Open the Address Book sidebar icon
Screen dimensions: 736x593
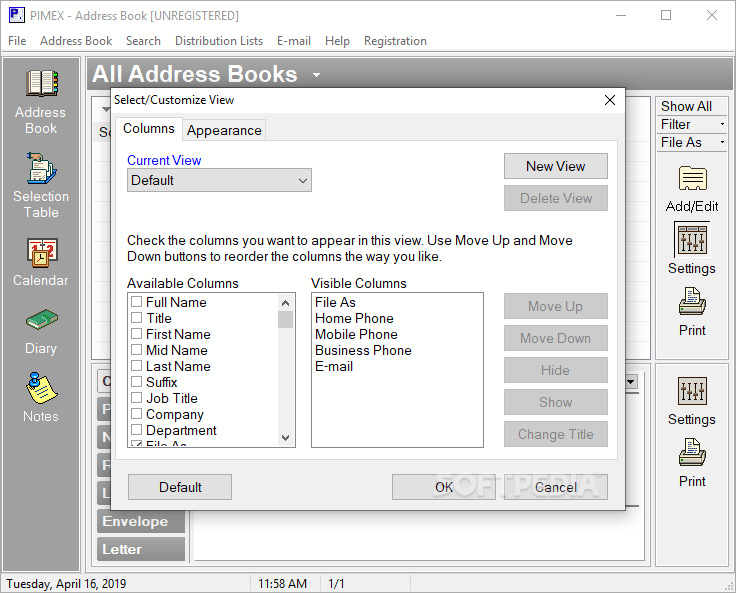click(x=41, y=84)
